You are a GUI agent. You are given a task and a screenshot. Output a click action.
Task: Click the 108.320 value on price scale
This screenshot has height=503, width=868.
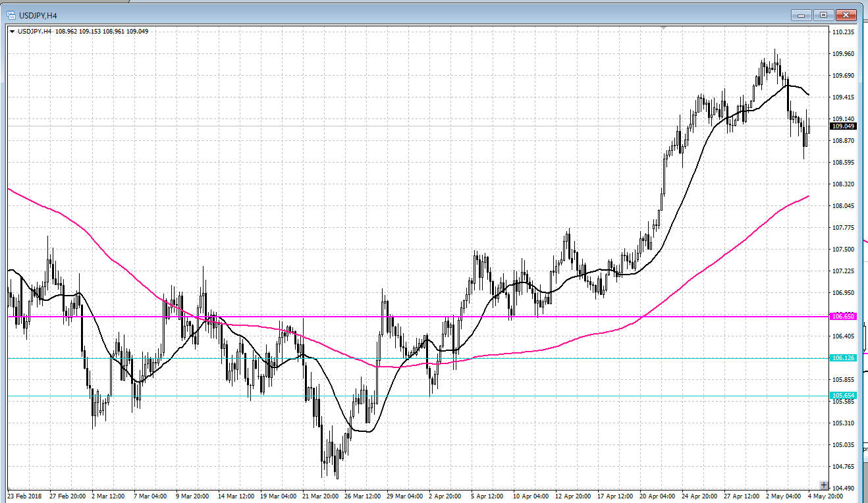point(844,184)
